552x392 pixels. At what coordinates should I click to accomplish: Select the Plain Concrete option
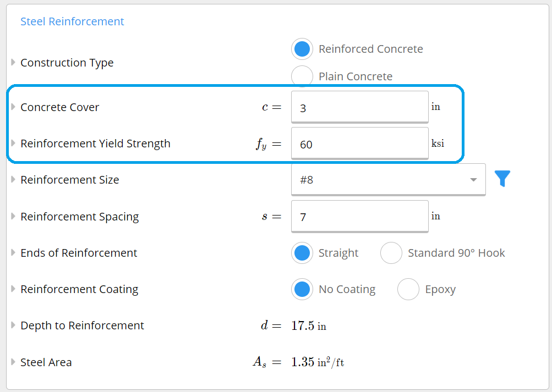(302, 76)
